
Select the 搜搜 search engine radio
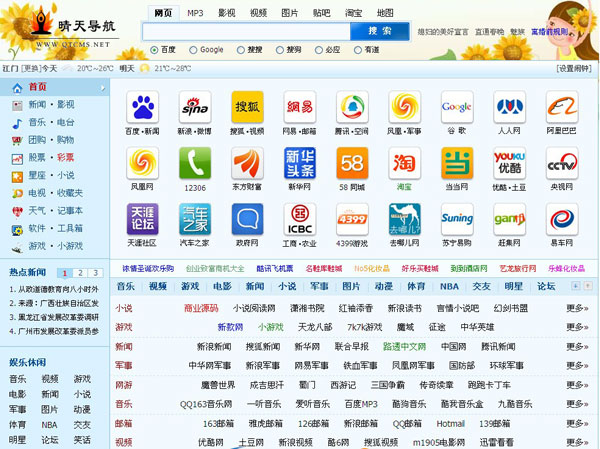241,50
